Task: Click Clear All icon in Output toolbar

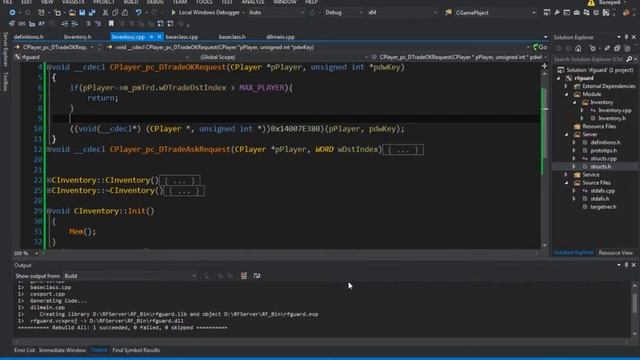Action: [244, 276]
